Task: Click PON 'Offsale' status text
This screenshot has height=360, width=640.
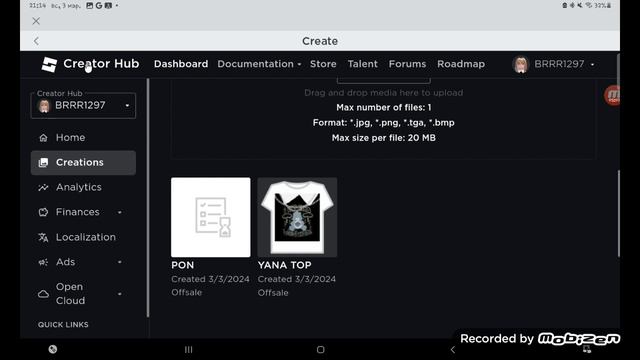Action: [x=187, y=293]
